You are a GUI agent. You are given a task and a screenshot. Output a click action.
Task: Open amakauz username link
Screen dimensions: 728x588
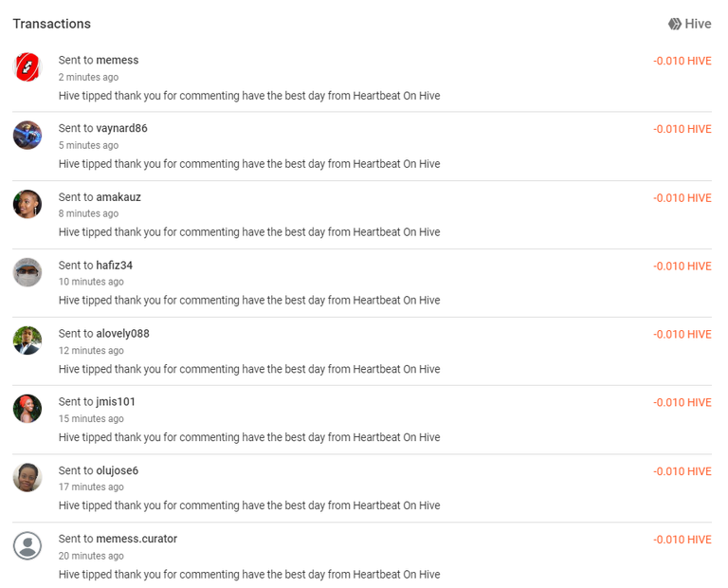coord(118,197)
